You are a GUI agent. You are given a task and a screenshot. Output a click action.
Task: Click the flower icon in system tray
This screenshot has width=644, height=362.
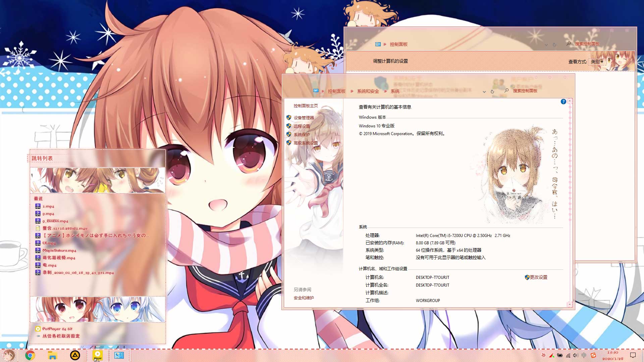click(543, 355)
